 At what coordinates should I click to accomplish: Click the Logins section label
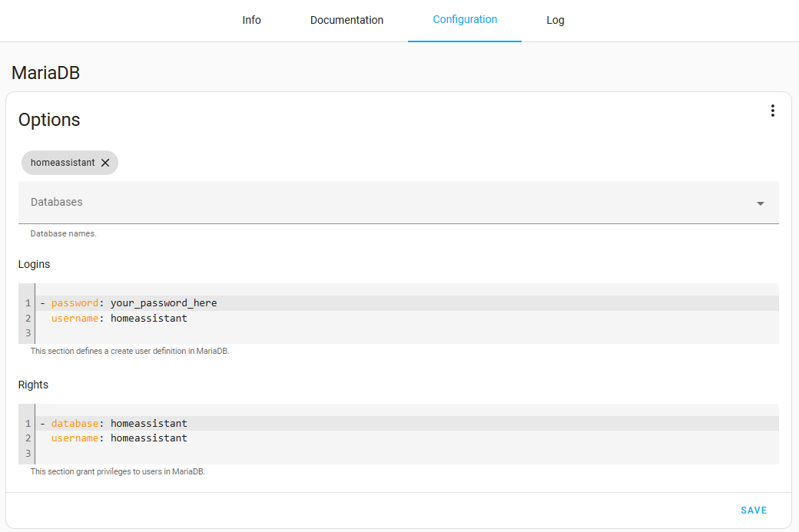pos(34,264)
